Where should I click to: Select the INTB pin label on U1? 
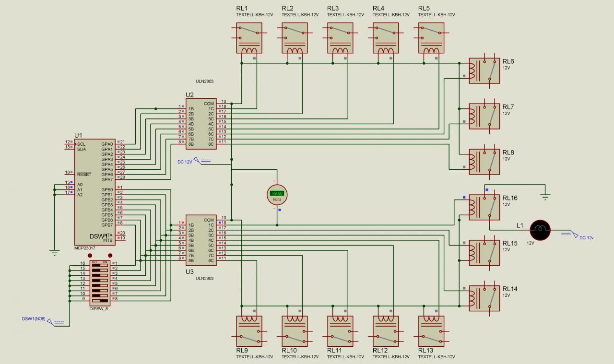click(108, 240)
